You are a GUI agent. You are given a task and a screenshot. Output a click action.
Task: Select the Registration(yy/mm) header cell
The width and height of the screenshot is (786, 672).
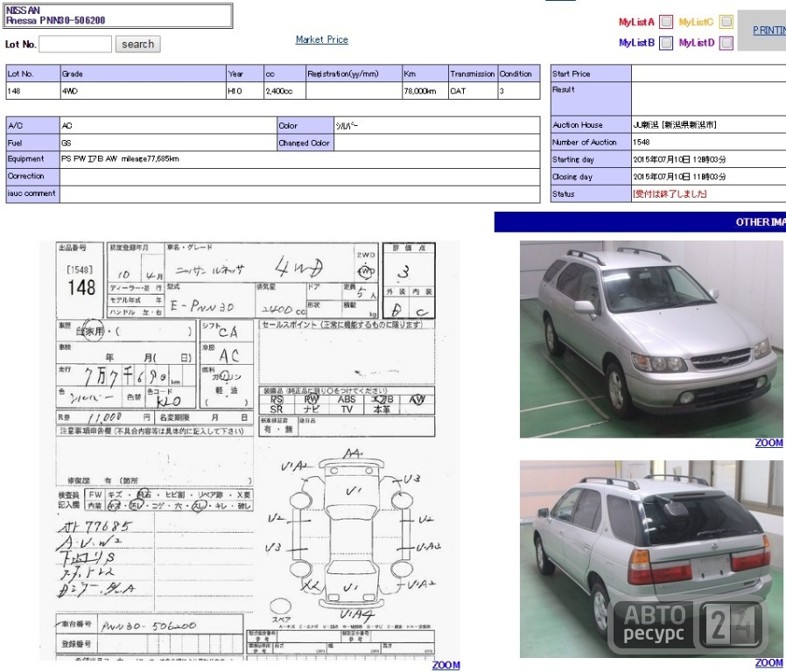pos(354,73)
